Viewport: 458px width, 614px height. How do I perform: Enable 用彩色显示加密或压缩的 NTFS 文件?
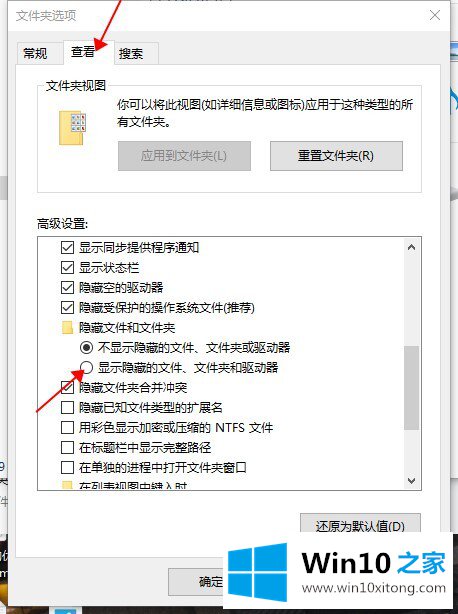[x=67, y=427]
